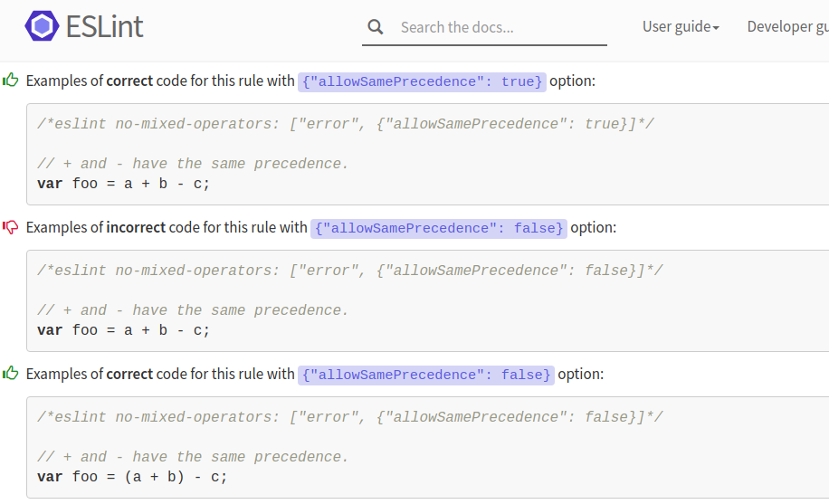Click the ESLint hexagon logo icon

(42, 26)
